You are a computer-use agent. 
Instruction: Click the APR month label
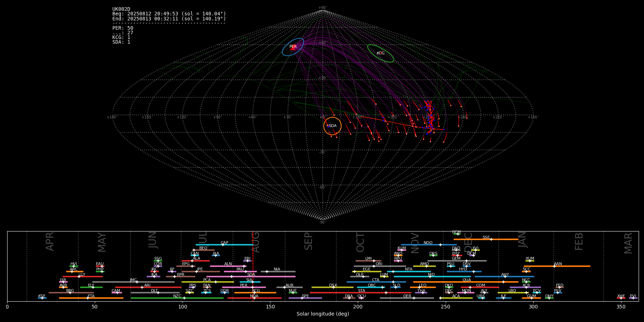(x=50, y=241)
